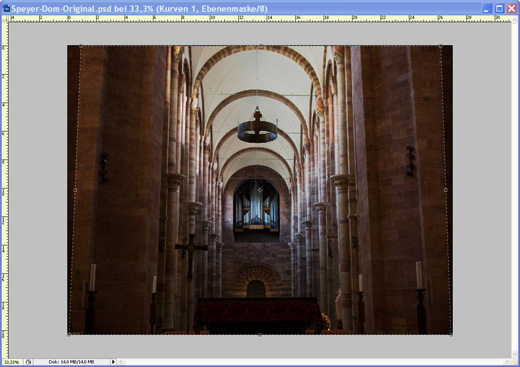Click the Dok: 14,0 MB document size readout

pos(71,362)
